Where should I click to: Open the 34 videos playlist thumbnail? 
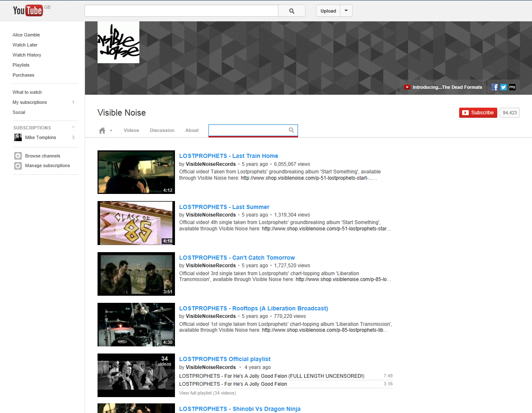click(x=136, y=375)
